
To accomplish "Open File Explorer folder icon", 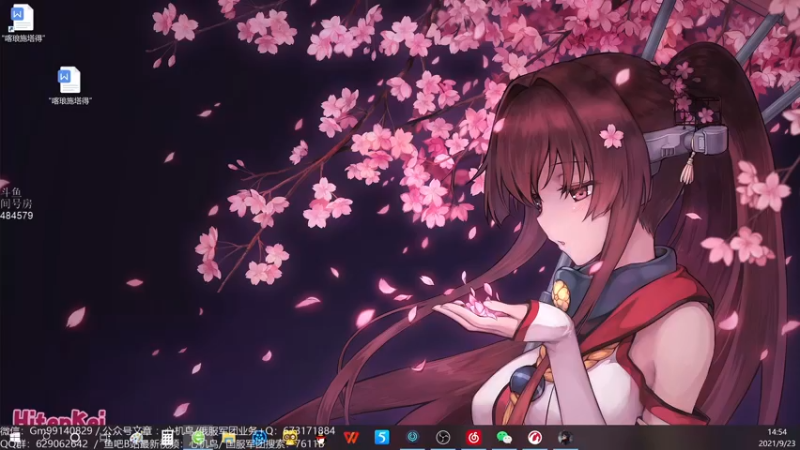I will pos(229,438).
